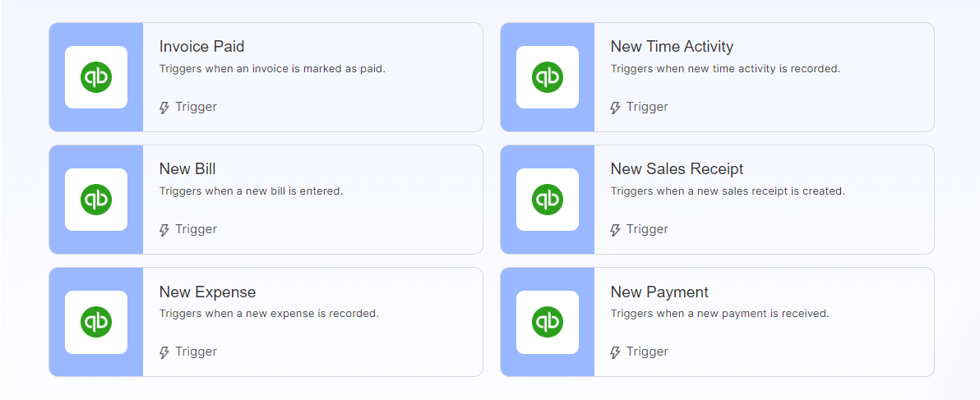Screen dimensions: 980x400
Task: Open the New Payment trigger title
Action: click(659, 292)
